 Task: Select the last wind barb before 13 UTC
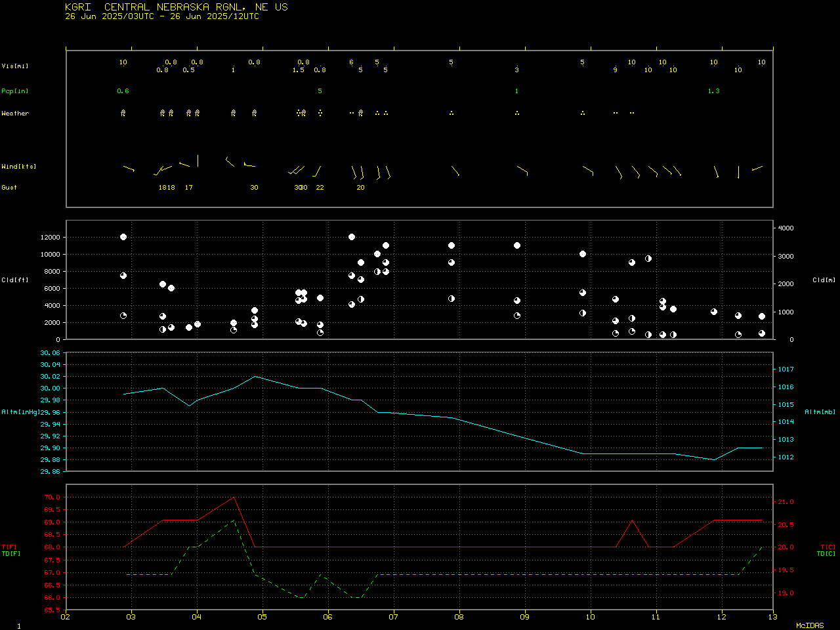click(x=757, y=168)
